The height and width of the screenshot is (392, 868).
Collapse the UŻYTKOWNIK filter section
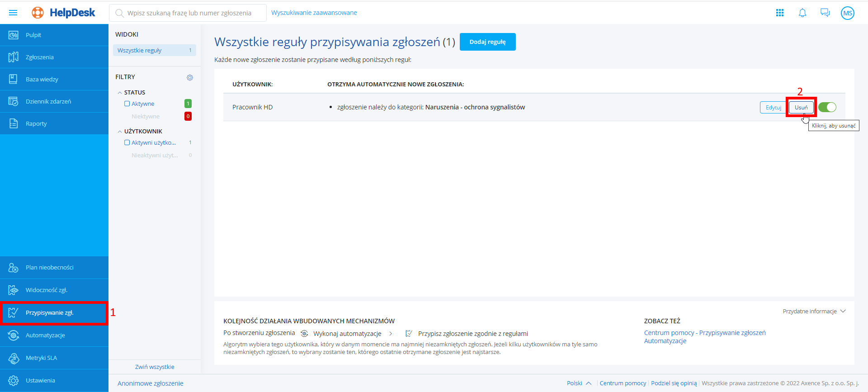pyautogui.click(x=120, y=132)
